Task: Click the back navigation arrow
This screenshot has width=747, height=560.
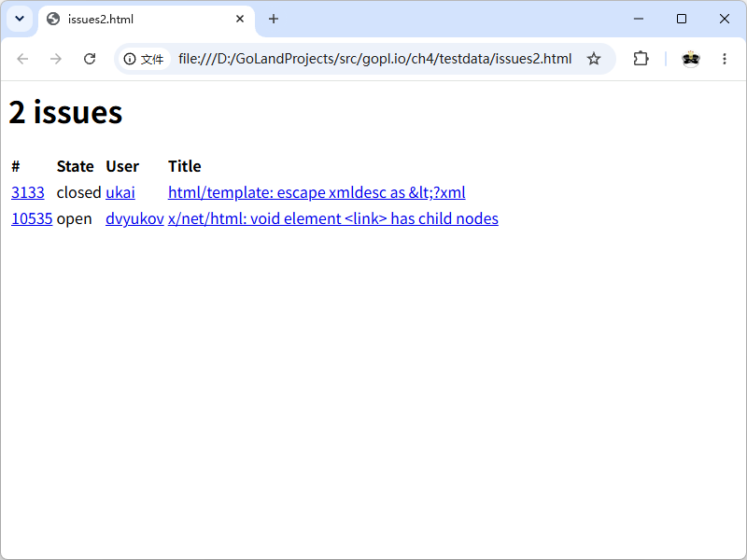Action: click(22, 59)
